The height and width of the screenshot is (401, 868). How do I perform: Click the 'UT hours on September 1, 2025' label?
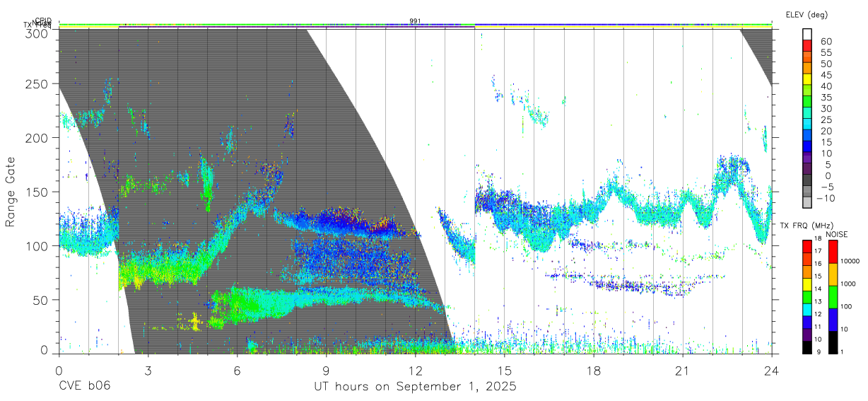pyautogui.click(x=415, y=387)
